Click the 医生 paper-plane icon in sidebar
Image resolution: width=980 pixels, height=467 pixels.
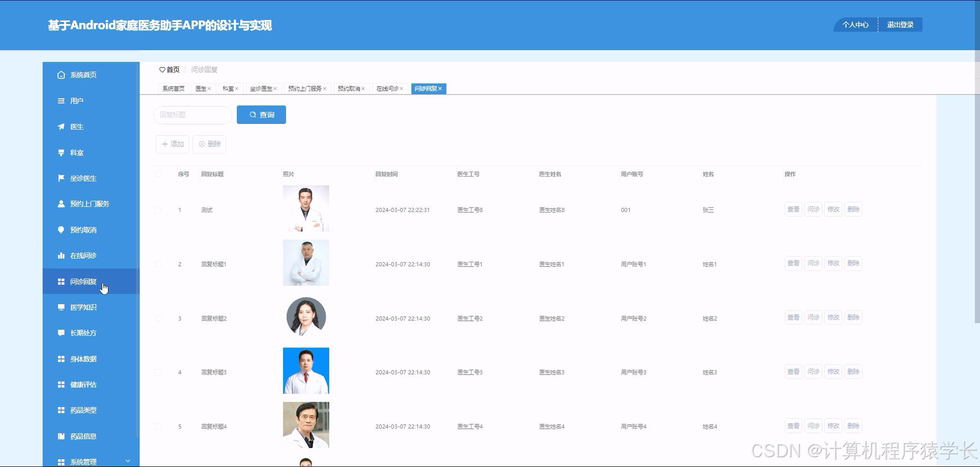(x=61, y=127)
